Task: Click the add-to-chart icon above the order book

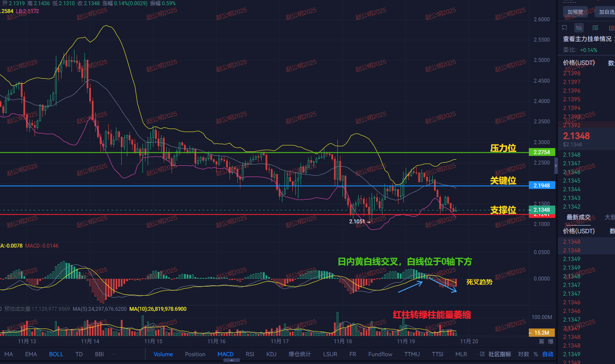Action: pos(564,27)
